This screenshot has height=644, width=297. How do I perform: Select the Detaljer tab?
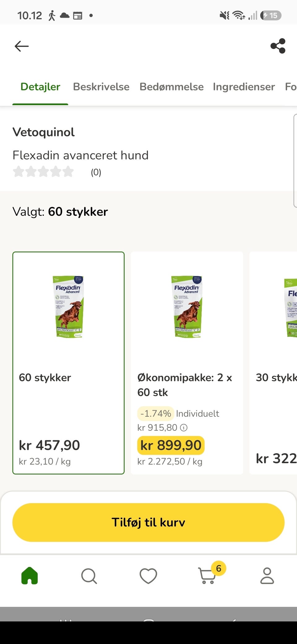pyautogui.click(x=40, y=87)
